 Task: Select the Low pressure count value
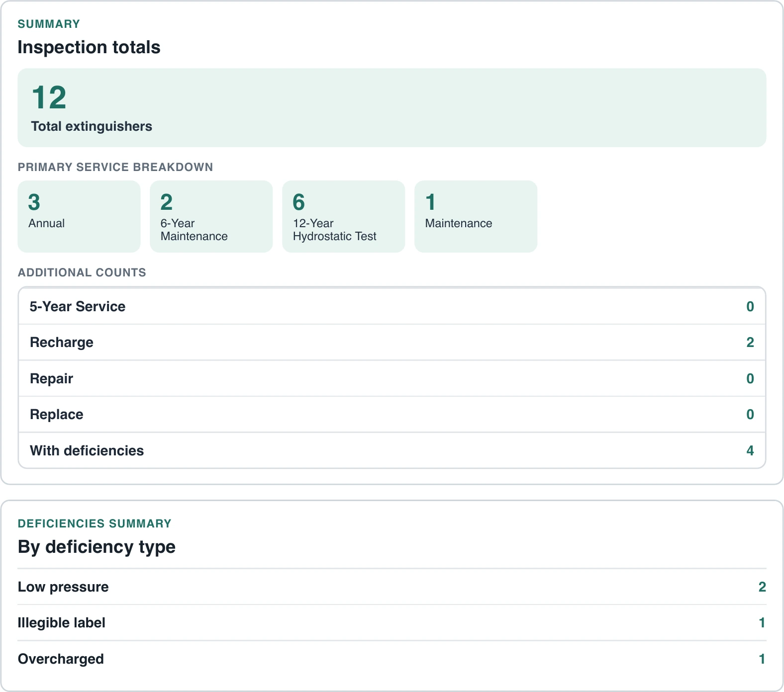(762, 587)
